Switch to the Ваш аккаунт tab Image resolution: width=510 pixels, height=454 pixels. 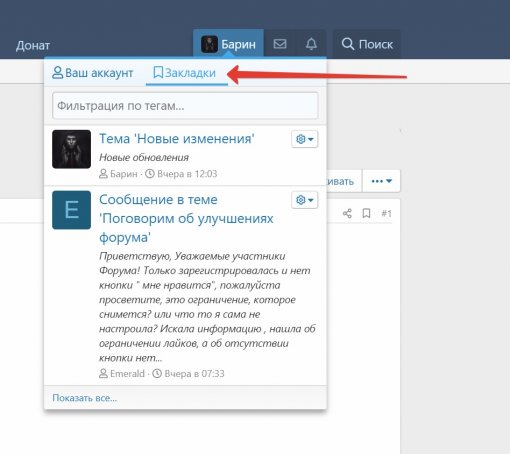point(92,72)
